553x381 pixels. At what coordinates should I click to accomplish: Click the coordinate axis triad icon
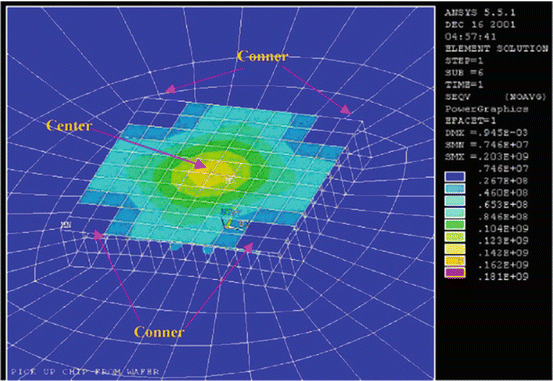tap(231, 220)
